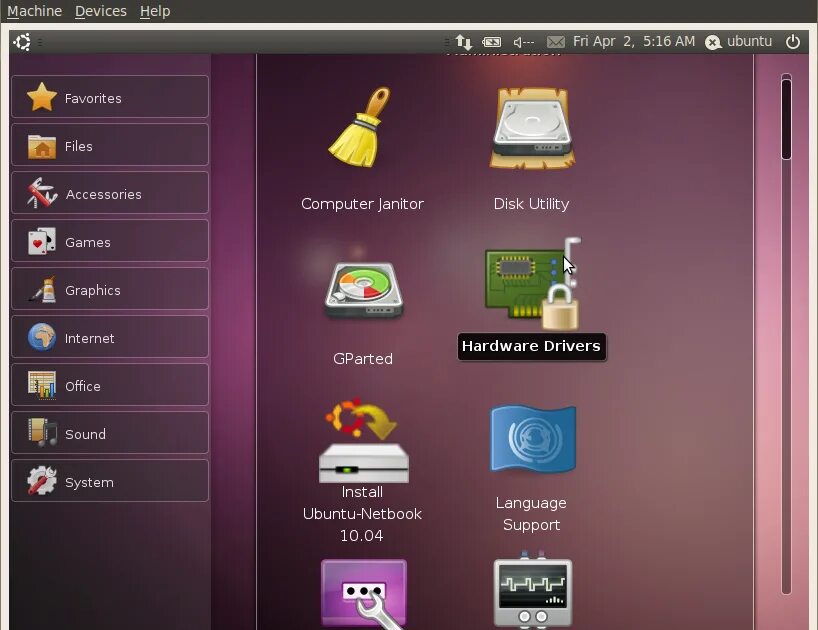Select the Accessories category

110,193
